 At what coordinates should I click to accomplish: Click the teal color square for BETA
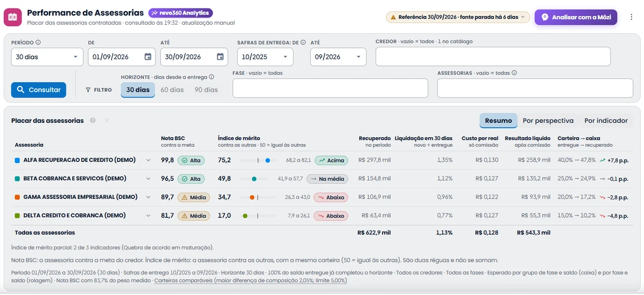(x=18, y=179)
